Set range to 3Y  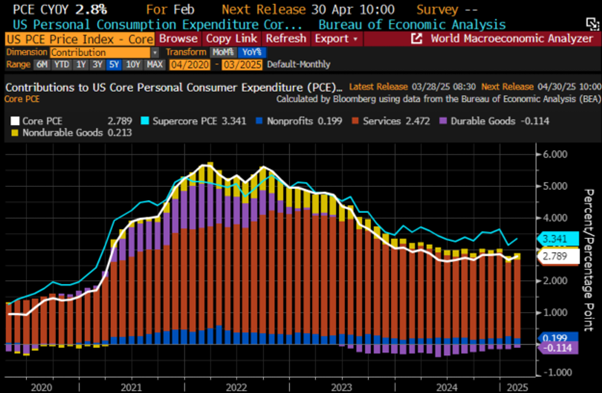pos(98,64)
